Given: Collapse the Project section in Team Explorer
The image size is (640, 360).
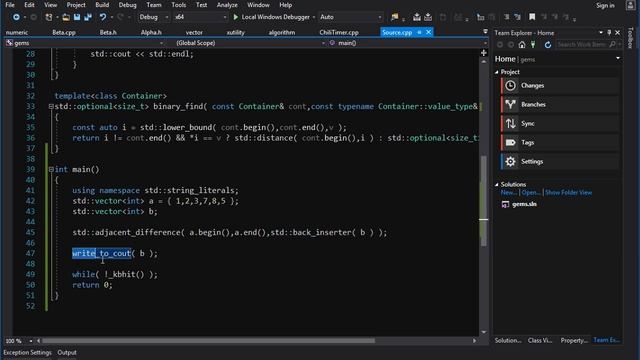Looking at the screenshot, I should click(x=497, y=72).
